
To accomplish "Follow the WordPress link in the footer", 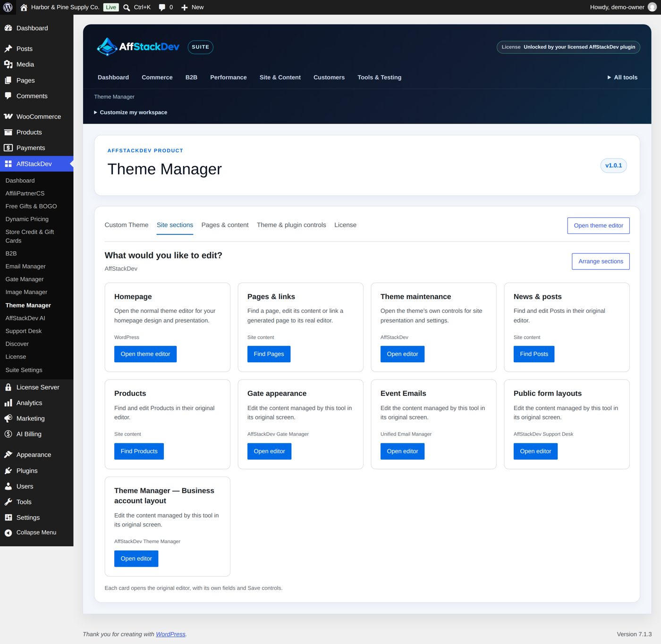I will 170,635.
